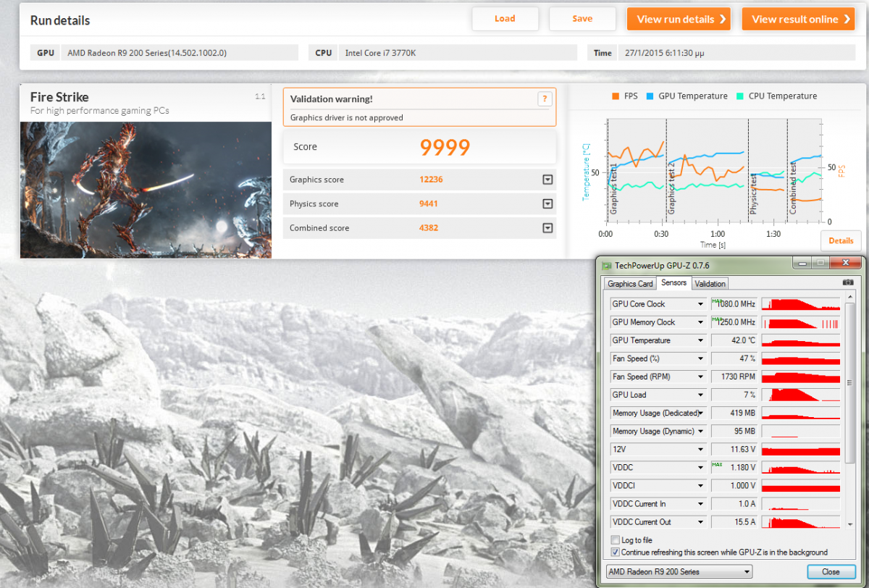The height and width of the screenshot is (588, 869).
Task: Open the VDDC Current Out dropdown
Action: coord(700,522)
